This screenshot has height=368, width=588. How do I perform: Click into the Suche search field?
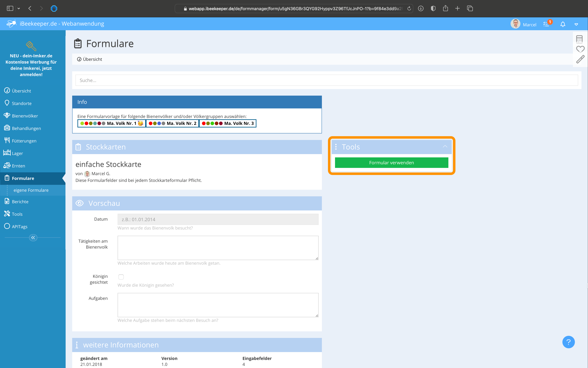[x=326, y=80]
